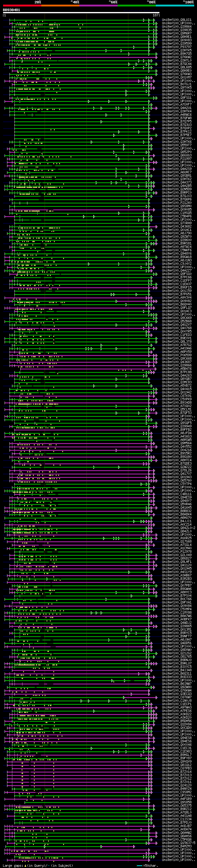Click the query end position 187

(x=155, y=15)
